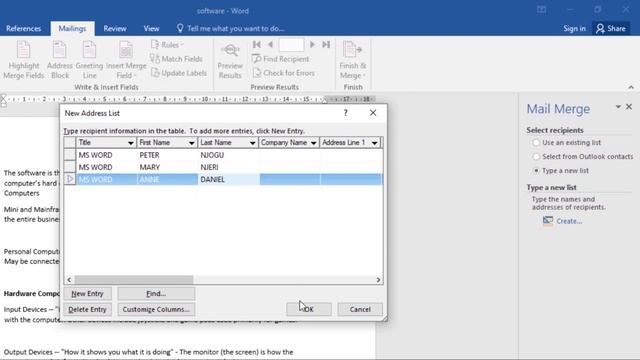Image resolution: width=640 pixels, height=360 pixels.
Task: Switch to the Review tab
Action: (115, 29)
